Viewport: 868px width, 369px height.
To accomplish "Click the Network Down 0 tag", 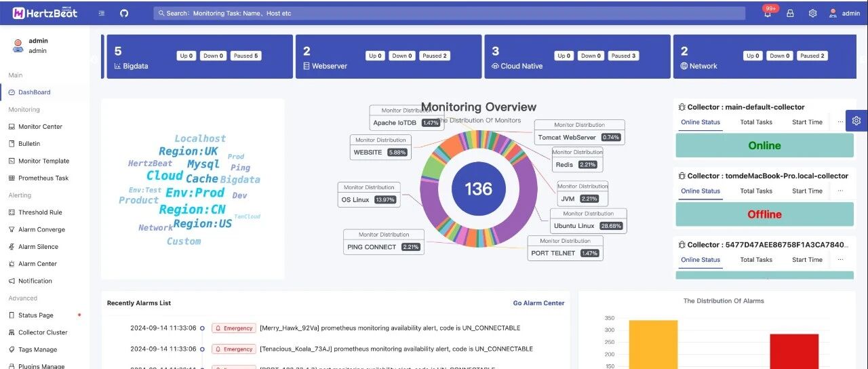I will [x=779, y=56].
